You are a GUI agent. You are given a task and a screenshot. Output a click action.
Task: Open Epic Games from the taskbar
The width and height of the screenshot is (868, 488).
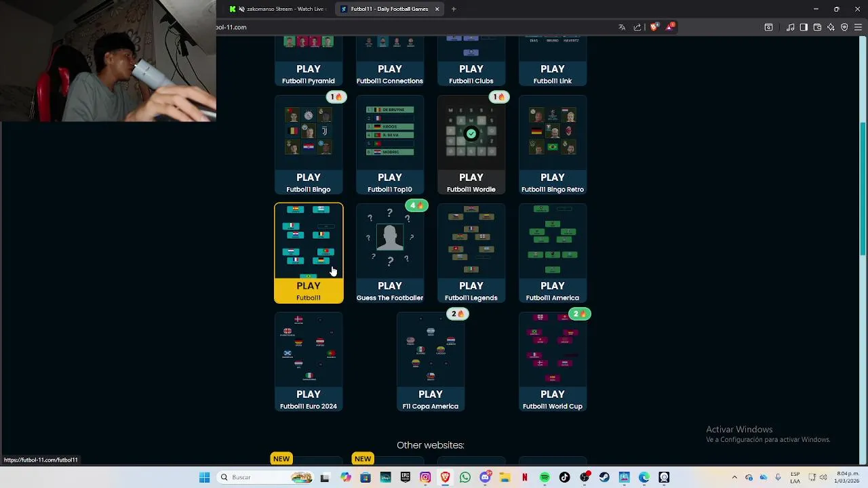tap(406, 477)
